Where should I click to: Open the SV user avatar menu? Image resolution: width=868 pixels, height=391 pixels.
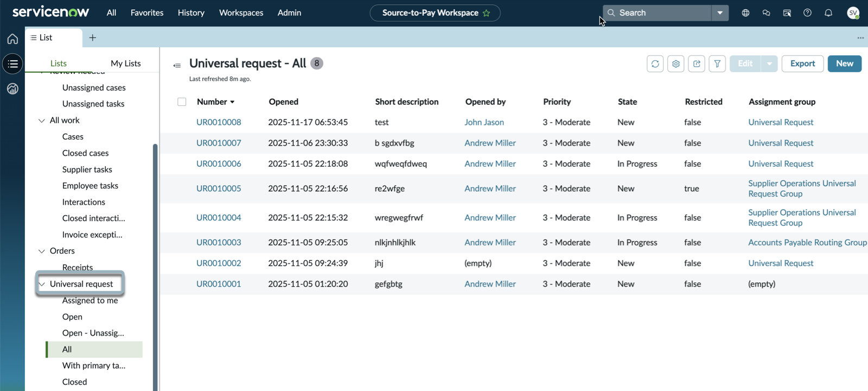tap(853, 12)
